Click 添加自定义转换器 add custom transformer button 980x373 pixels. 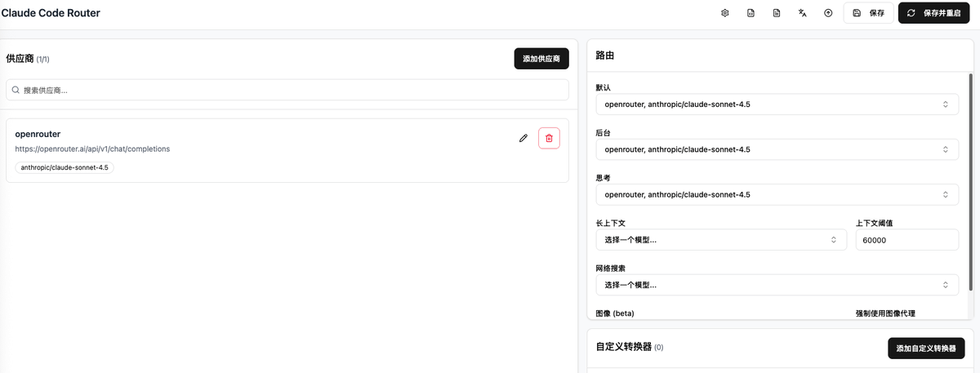(x=926, y=349)
